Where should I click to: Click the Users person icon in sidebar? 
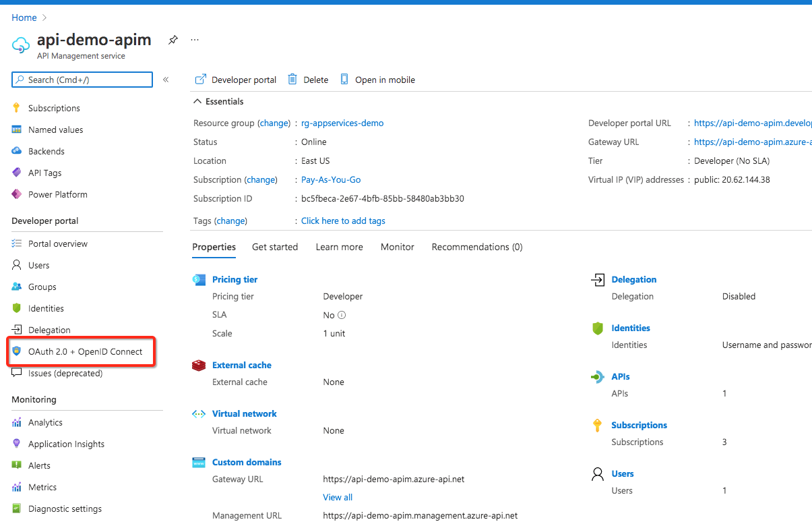(17, 265)
